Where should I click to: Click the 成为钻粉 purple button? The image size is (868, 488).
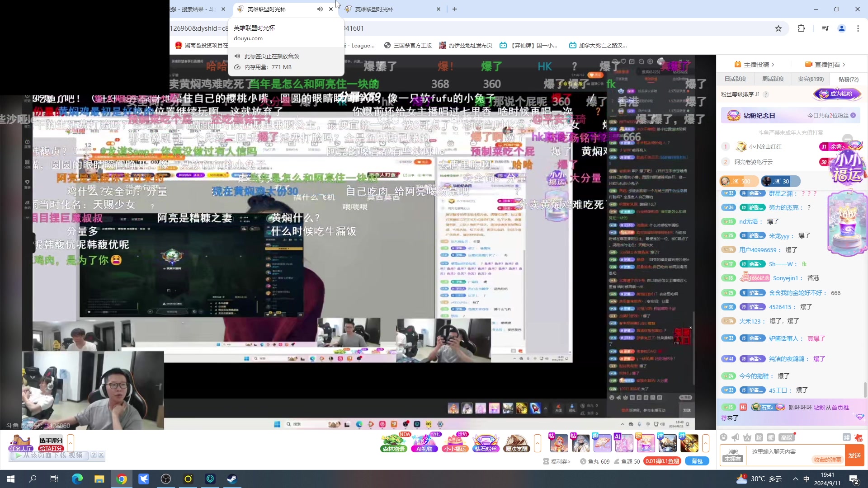coord(837,94)
